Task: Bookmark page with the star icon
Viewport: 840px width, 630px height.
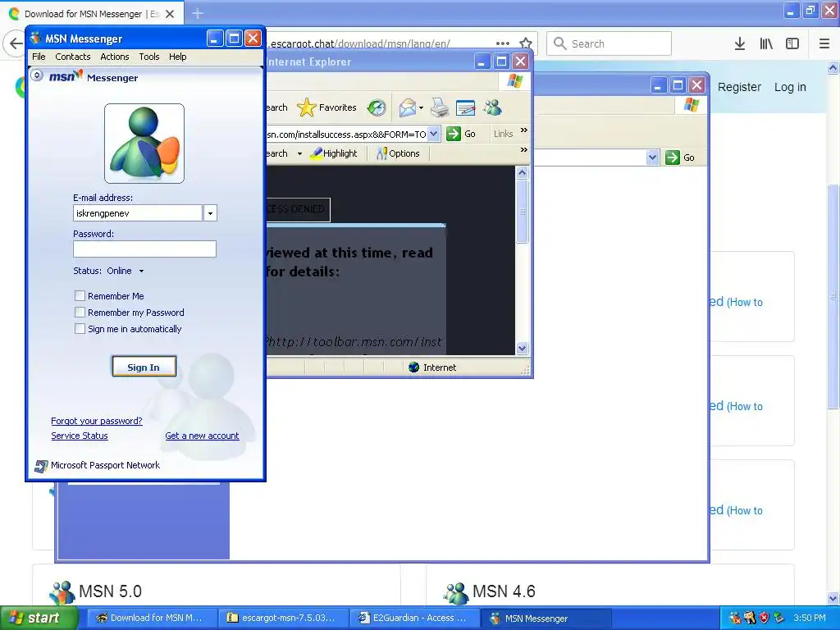Action: click(526, 43)
